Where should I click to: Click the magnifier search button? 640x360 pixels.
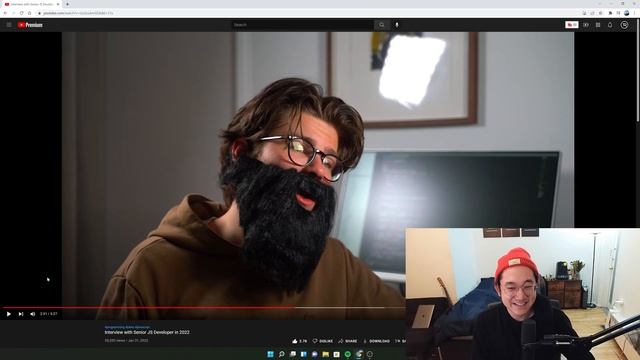382,25
